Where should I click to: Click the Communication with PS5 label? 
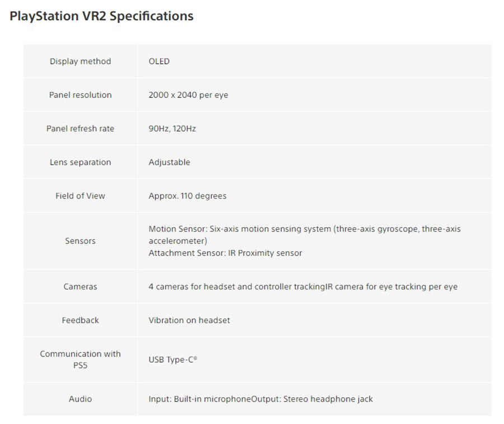click(x=80, y=359)
